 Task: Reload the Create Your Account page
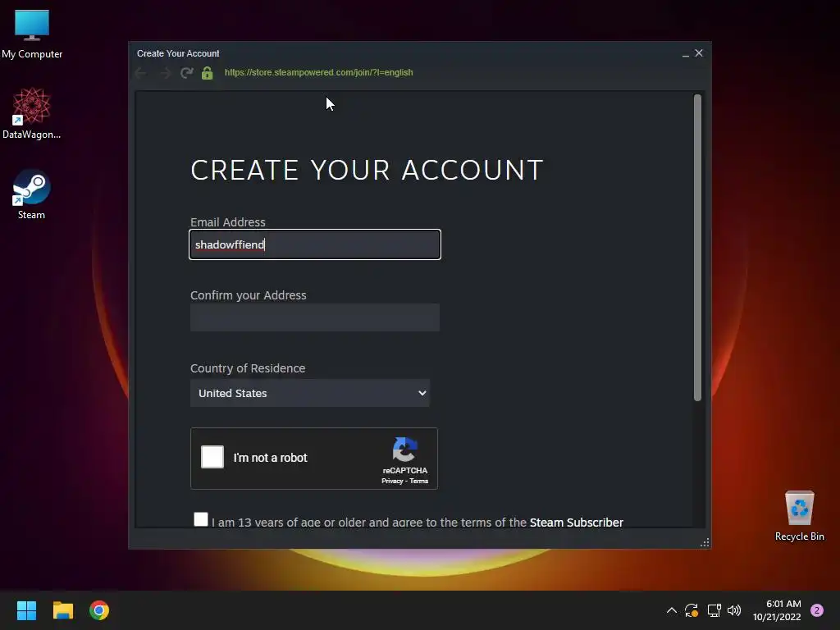186,72
